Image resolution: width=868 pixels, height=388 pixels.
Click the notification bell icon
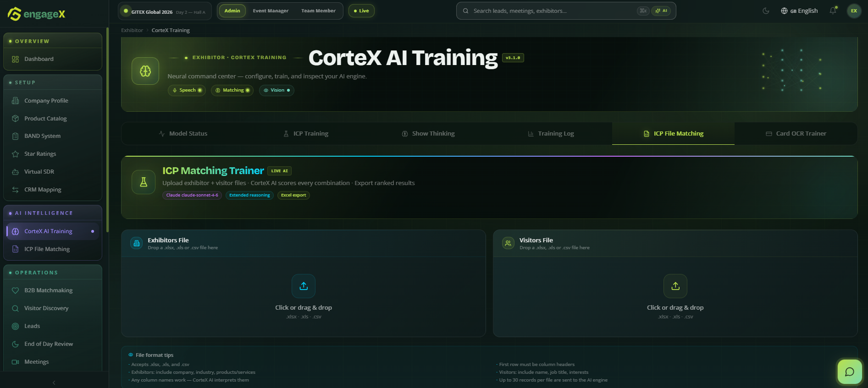[x=833, y=11]
